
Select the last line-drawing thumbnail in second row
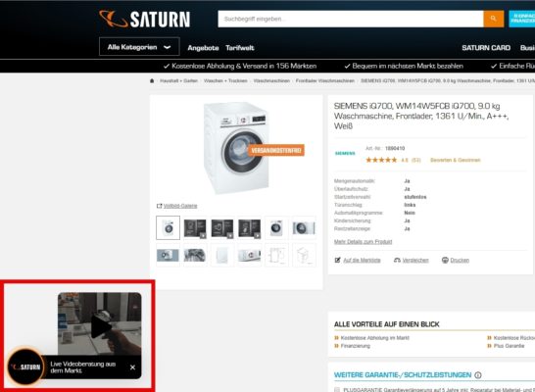point(304,255)
